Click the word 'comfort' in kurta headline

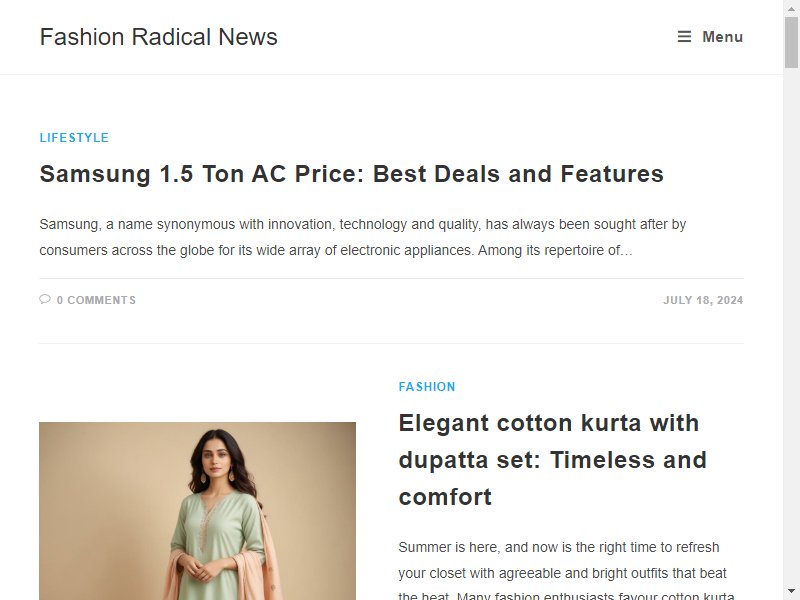tap(445, 497)
